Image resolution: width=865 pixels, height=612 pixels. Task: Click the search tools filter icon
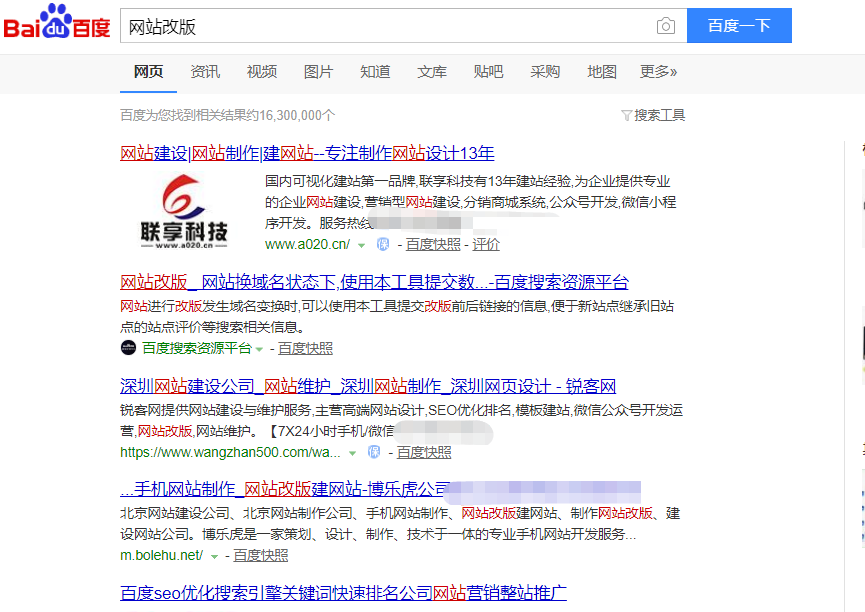coord(626,115)
